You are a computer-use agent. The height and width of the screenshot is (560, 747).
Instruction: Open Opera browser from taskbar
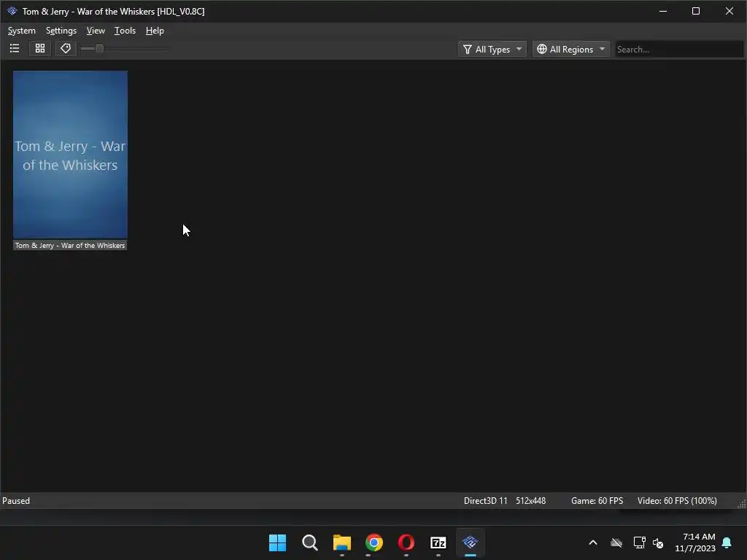406,542
